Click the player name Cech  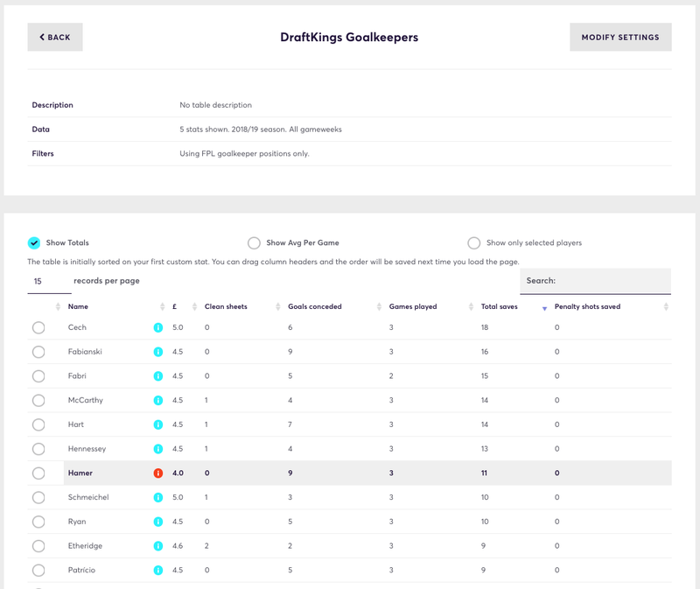point(77,327)
